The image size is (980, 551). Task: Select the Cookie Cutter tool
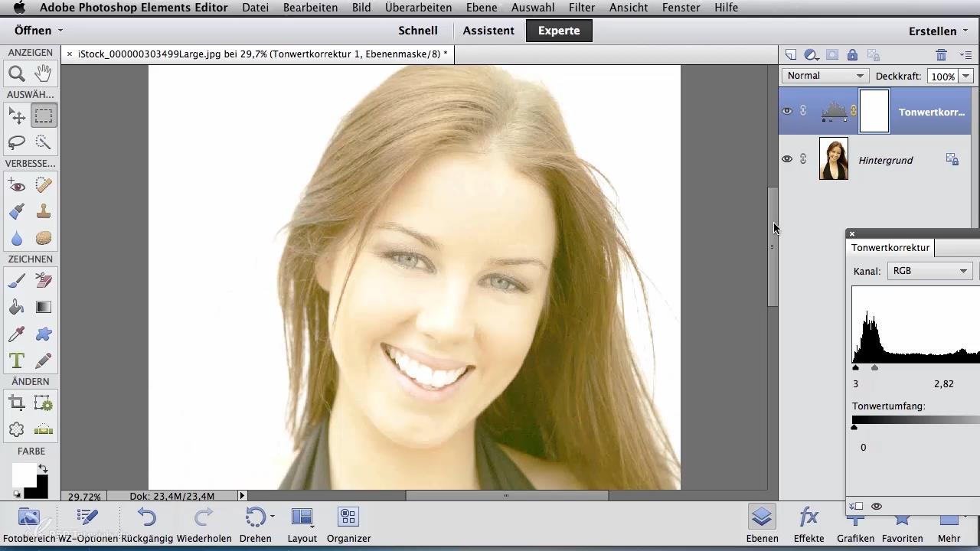click(17, 429)
